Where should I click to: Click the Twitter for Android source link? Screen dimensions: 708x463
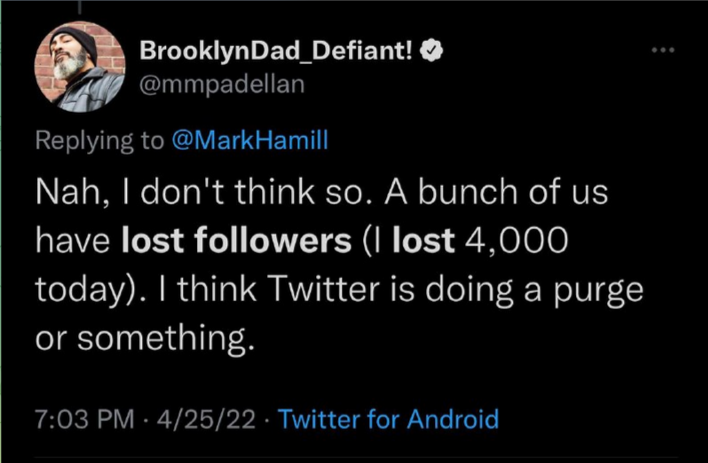(389, 419)
